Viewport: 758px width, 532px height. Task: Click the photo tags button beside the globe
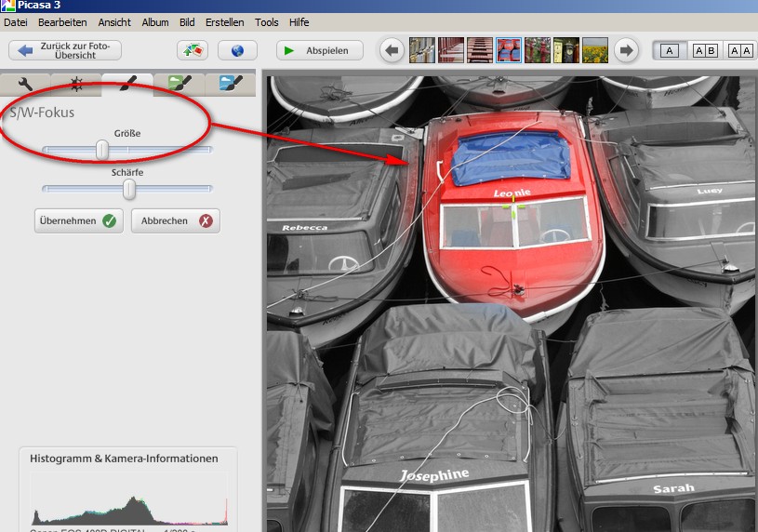coord(193,50)
